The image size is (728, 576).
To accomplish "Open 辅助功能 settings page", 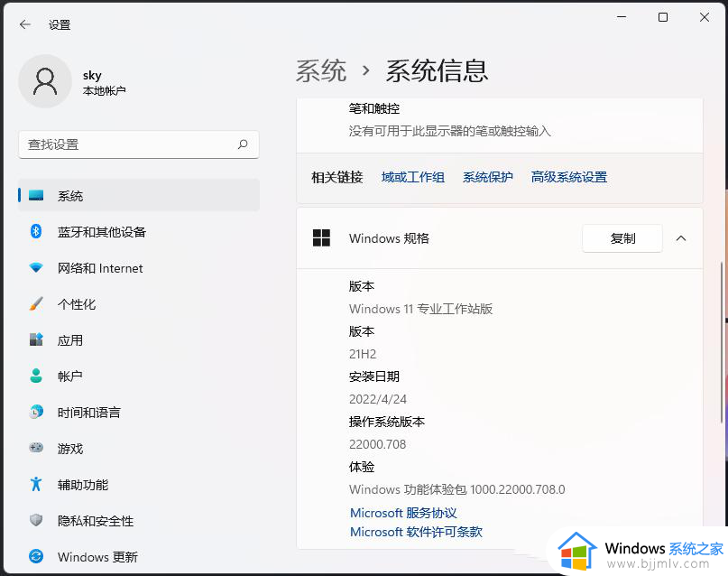I will (139, 484).
